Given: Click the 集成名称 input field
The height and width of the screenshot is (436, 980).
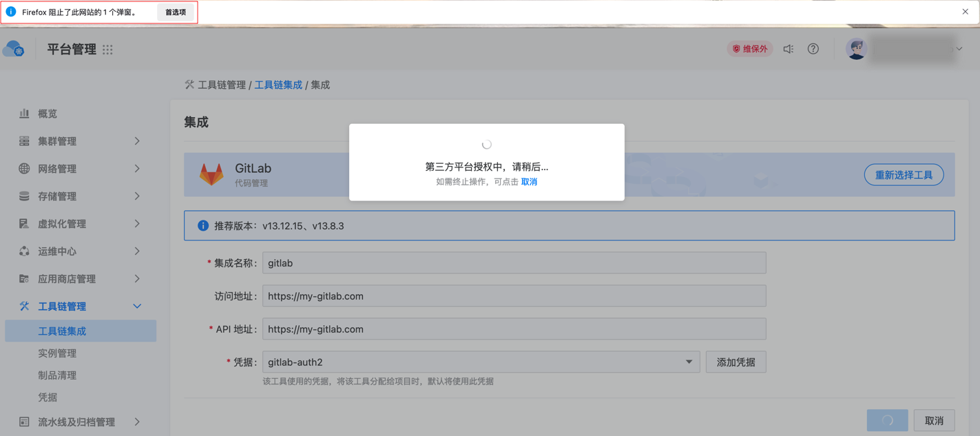Looking at the screenshot, I should (514, 263).
